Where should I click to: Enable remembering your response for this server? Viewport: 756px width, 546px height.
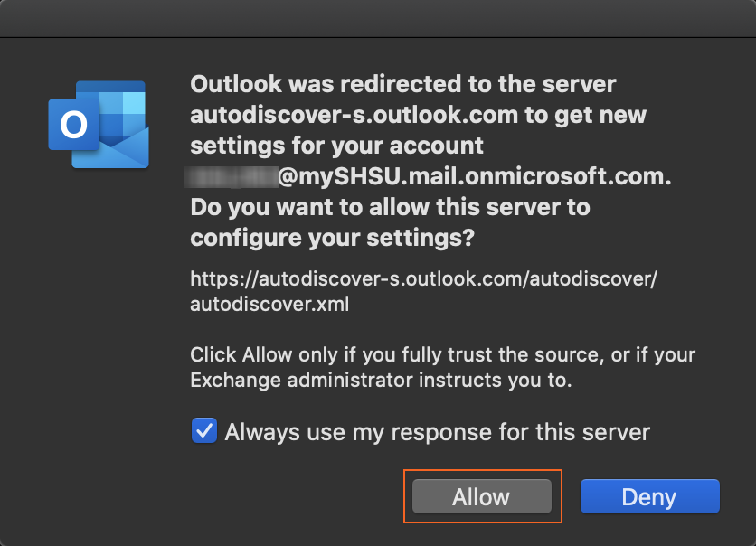[203, 431]
